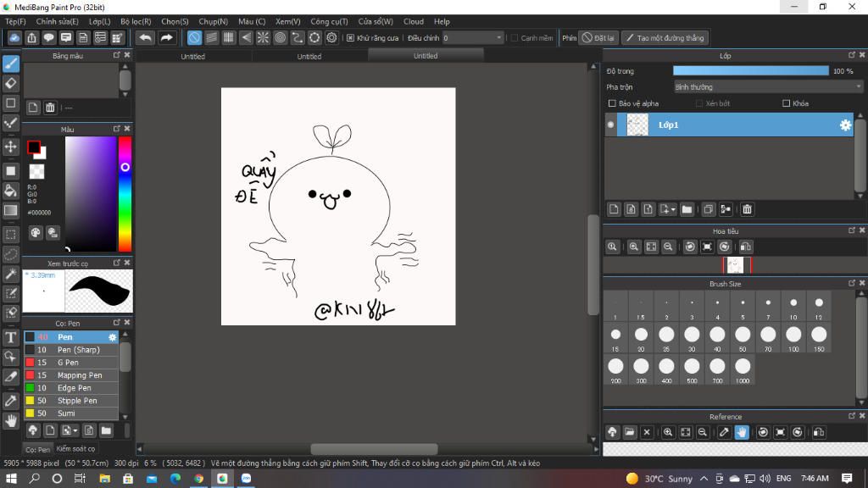Select the Magic Wand tool
The image size is (868, 488).
[x=11, y=274]
